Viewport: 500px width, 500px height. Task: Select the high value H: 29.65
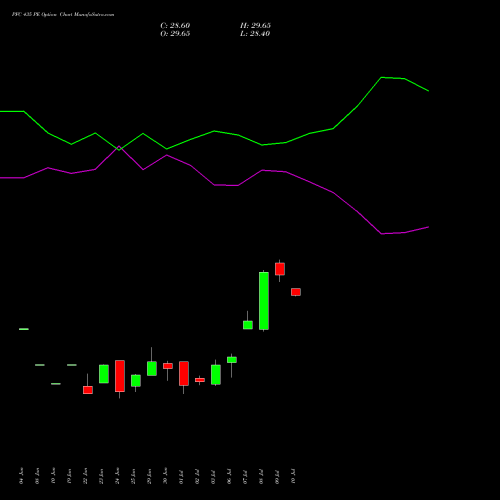(255, 26)
